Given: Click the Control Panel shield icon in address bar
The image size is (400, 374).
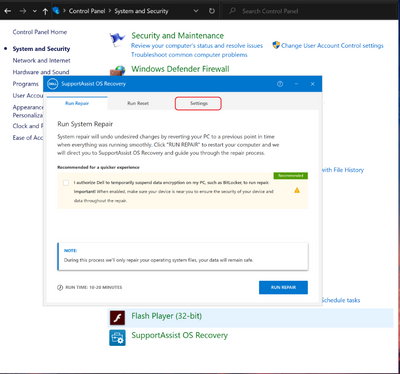Looking at the screenshot, I should tap(56, 11).
